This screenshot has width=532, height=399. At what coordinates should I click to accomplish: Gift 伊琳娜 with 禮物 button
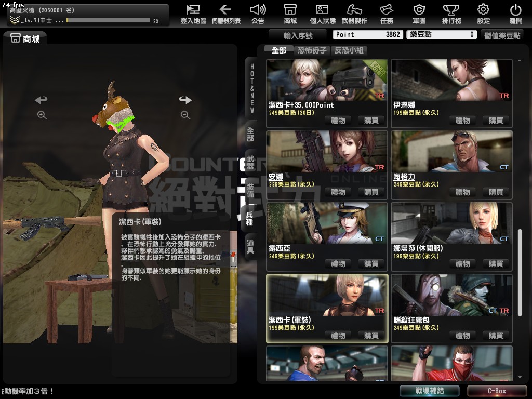click(x=463, y=121)
